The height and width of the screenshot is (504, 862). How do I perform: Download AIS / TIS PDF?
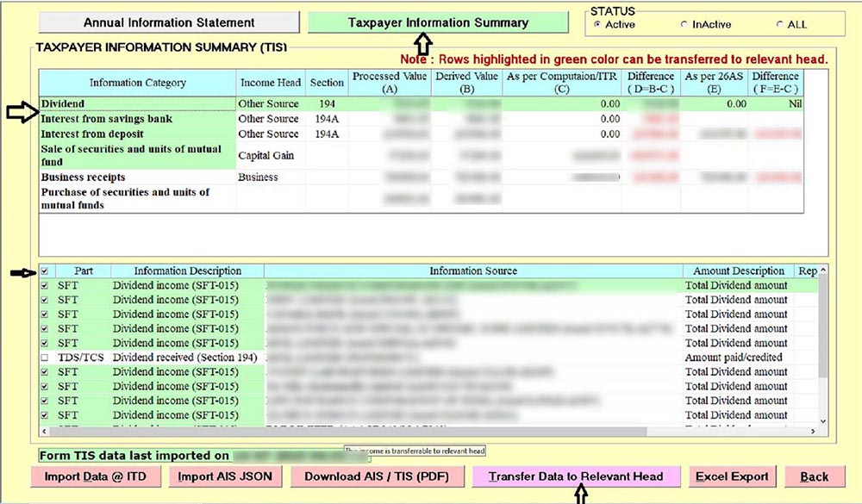coord(378,476)
